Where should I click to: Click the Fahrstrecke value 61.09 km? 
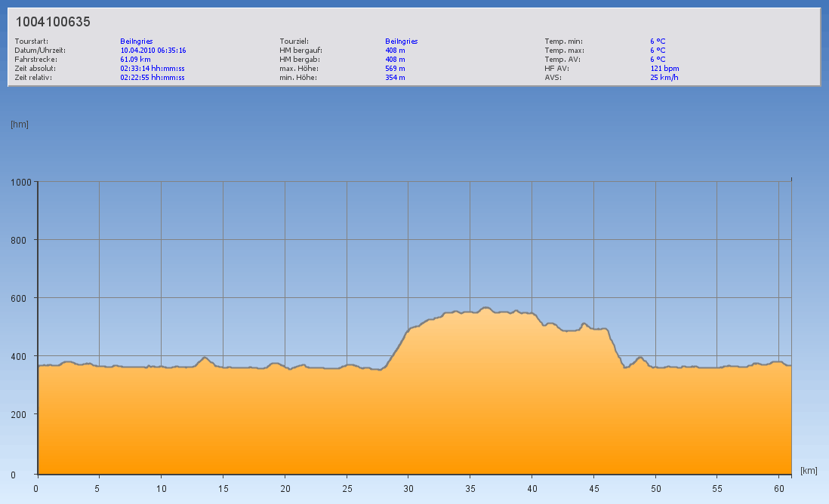click(x=136, y=60)
